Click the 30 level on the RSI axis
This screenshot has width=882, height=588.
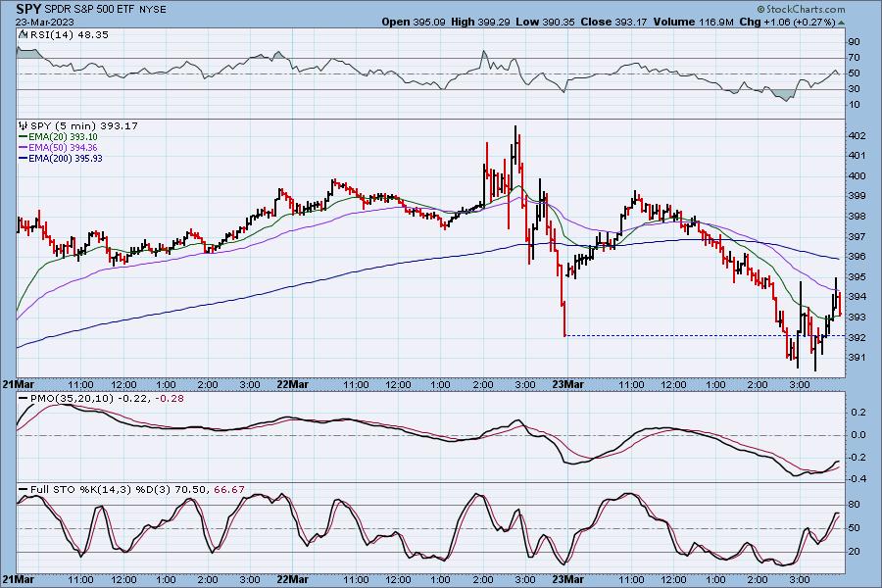click(854, 89)
